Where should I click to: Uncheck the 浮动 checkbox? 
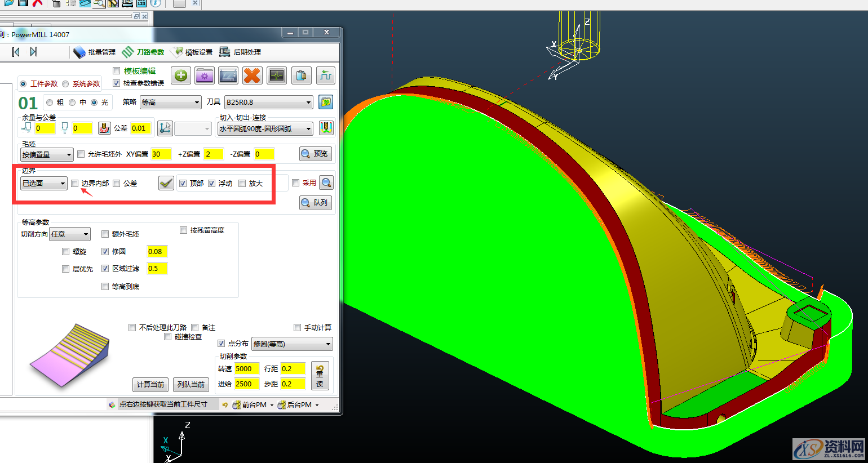pyautogui.click(x=212, y=184)
